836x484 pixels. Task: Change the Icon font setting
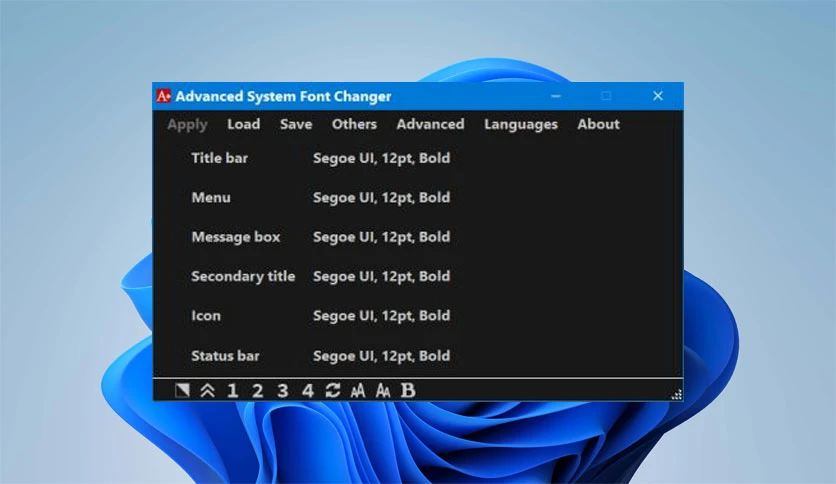click(x=381, y=316)
